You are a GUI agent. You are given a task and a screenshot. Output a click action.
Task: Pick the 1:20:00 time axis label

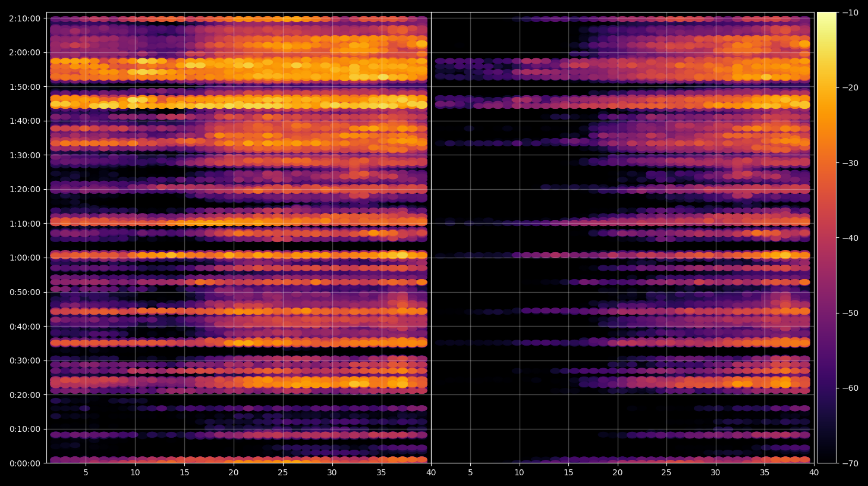tap(24, 189)
